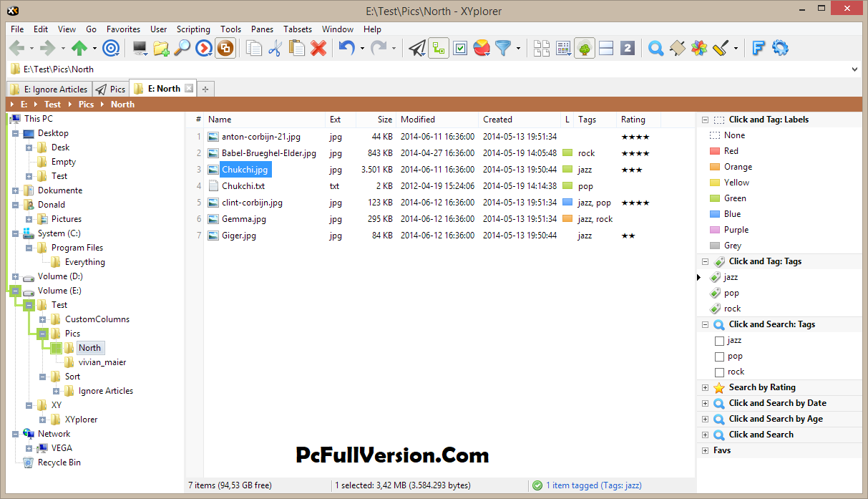Expand the Dokumente tree node
Viewport: 868px width, 499px height.
coord(16,190)
